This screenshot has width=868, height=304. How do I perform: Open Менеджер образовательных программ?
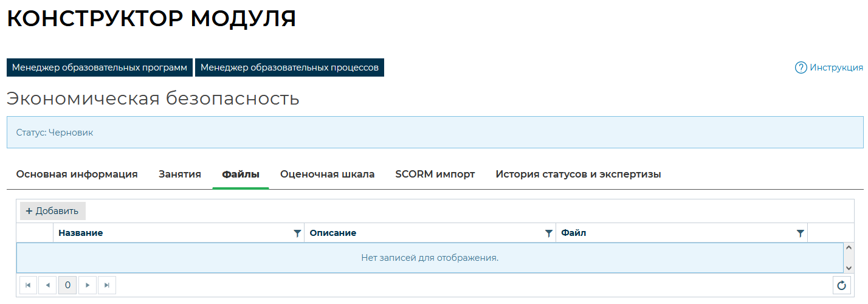100,67
